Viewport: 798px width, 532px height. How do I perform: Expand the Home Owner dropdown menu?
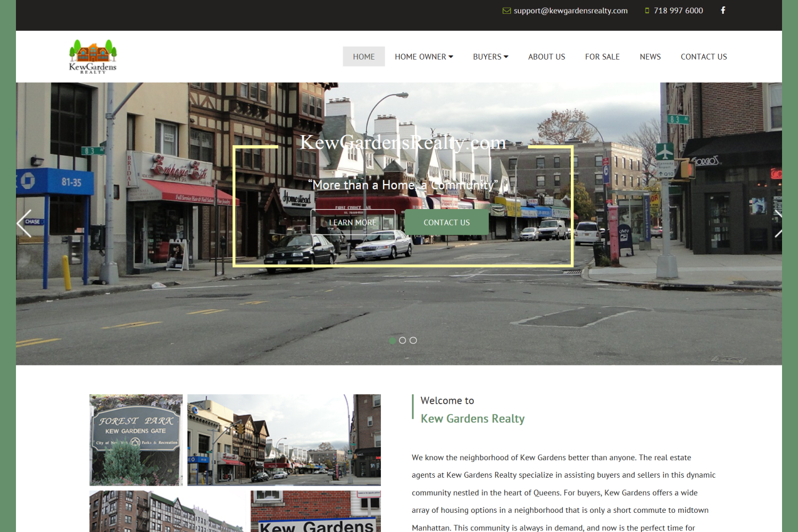click(423, 57)
